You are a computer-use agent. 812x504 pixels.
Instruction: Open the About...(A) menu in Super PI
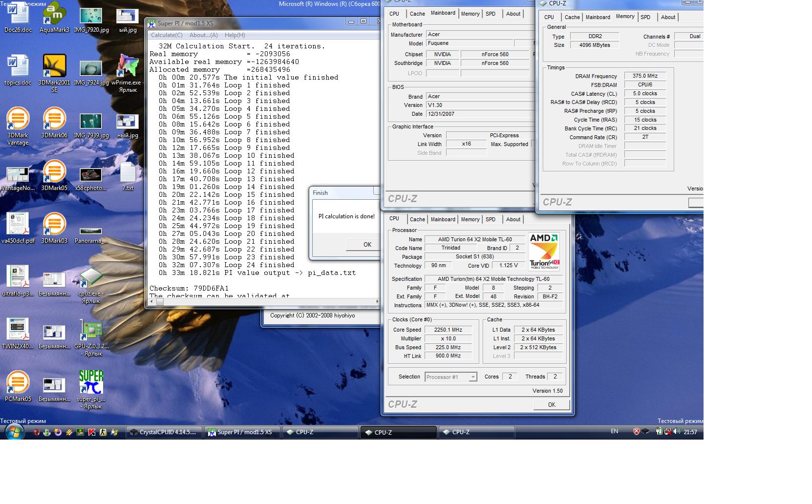(x=204, y=35)
